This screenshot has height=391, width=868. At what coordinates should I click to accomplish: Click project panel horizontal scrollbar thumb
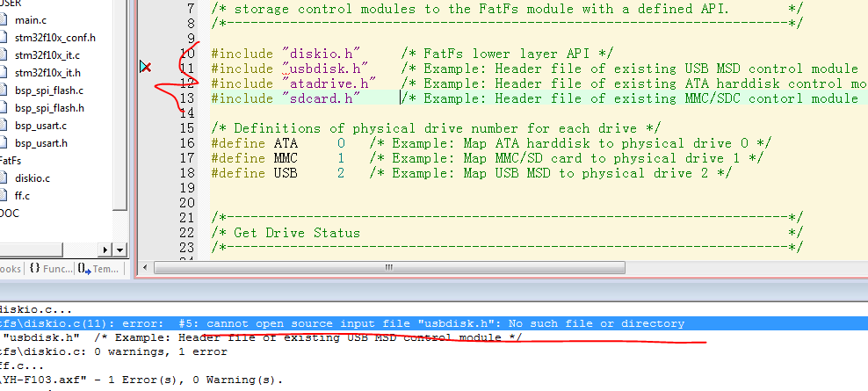tap(31, 250)
